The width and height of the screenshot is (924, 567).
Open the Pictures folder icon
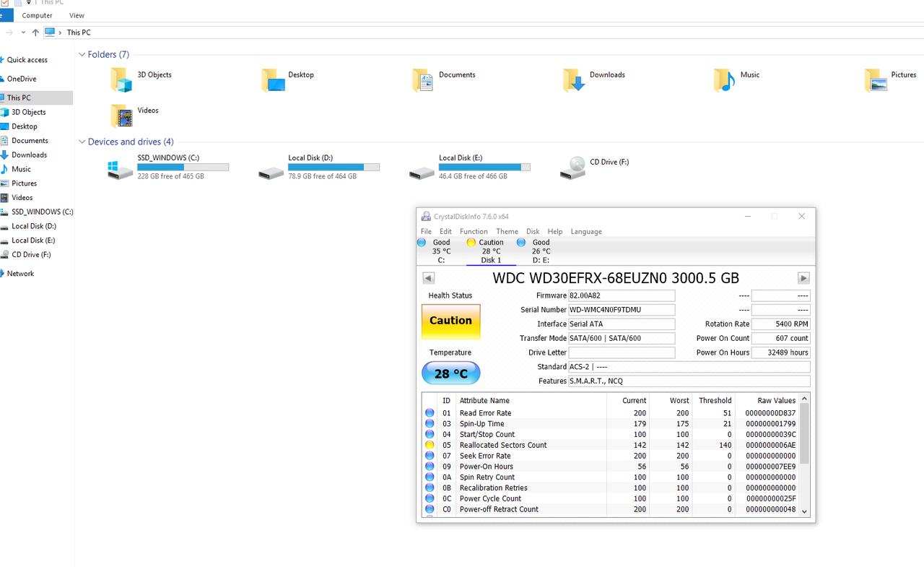point(876,79)
